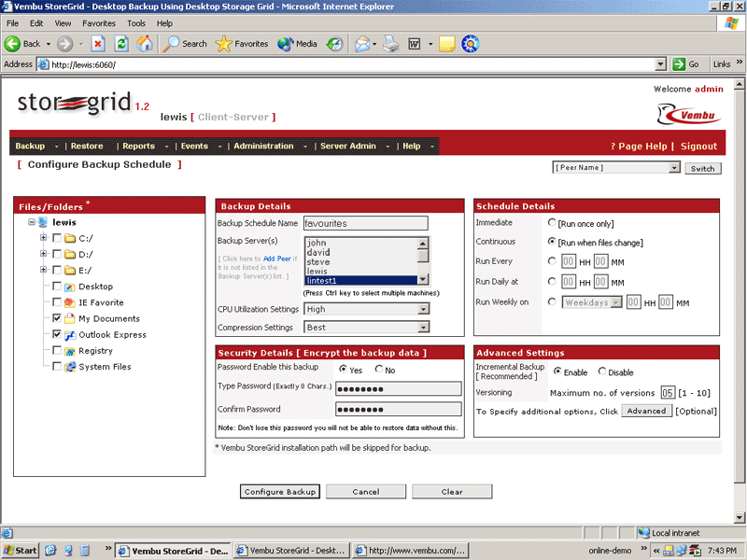
Task: Click the Stop loading icon
Action: (x=98, y=44)
